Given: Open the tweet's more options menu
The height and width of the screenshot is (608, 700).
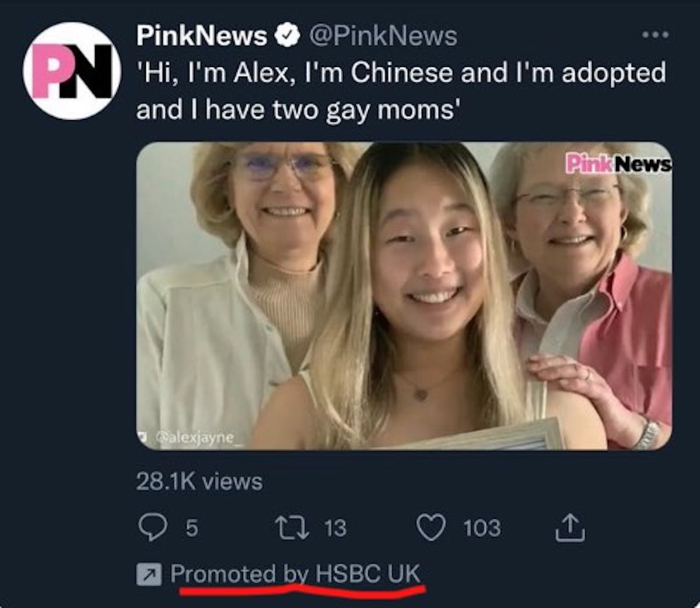Looking at the screenshot, I should (x=655, y=36).
